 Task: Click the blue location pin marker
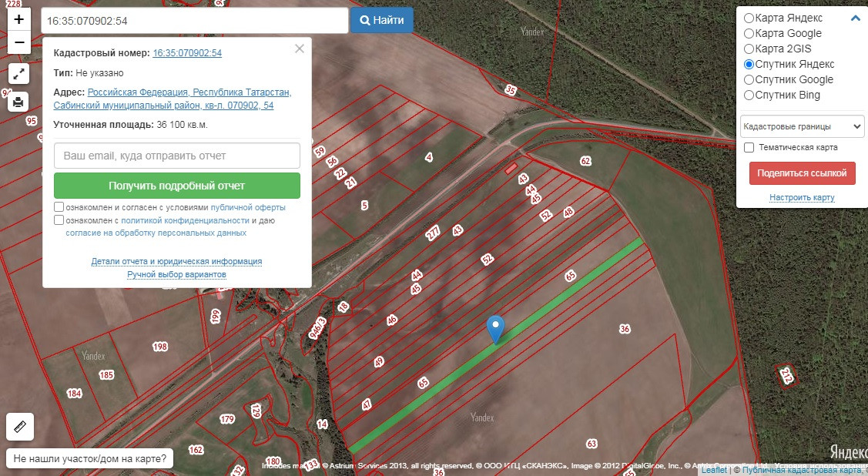click(495, 330)
